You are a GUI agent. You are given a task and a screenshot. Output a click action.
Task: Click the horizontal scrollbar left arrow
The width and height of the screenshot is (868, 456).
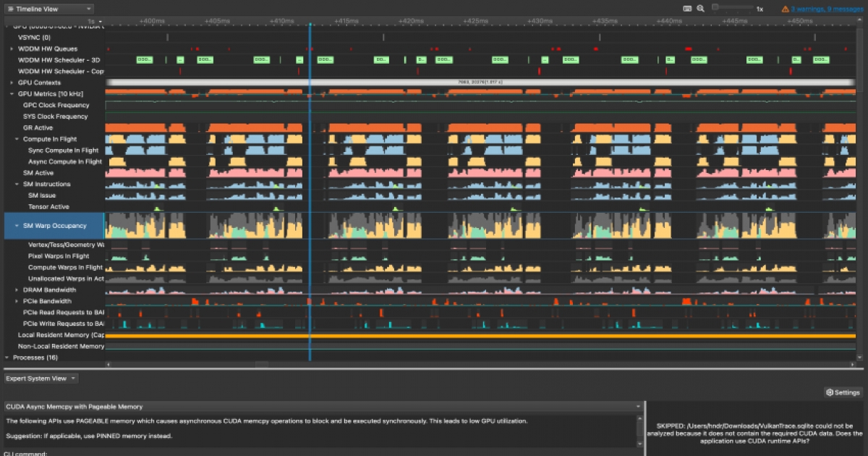[109, 366]
